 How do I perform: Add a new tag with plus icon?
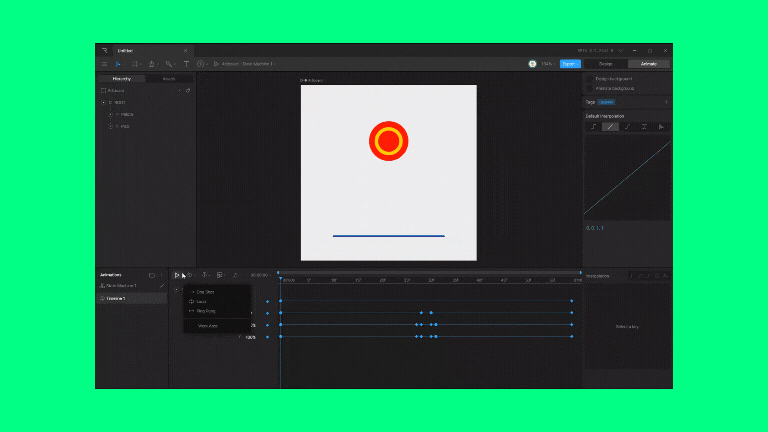666,102
